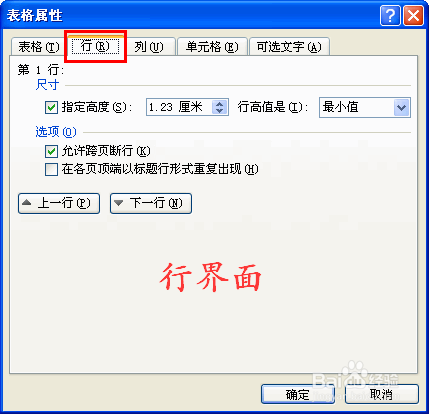Screen dimensions: 429x414
Task: Confirm with the 确定 button
Action: click(x=298, y=394)
